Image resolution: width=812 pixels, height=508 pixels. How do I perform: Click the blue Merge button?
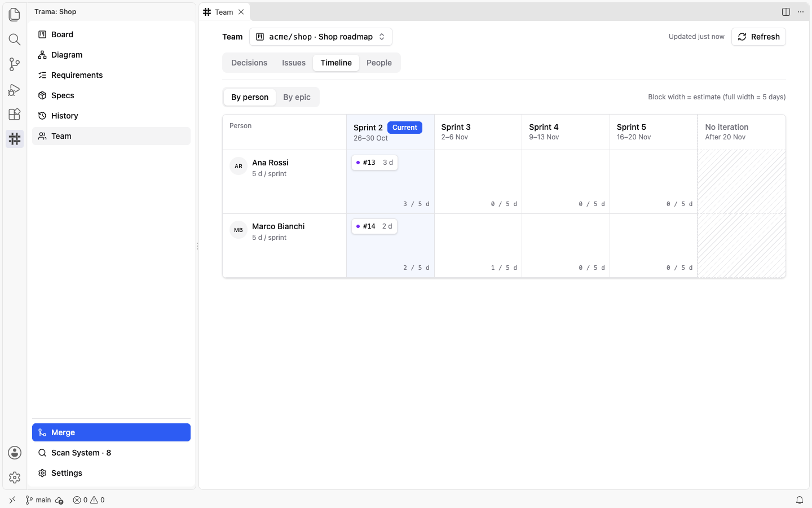coord(111,432)
